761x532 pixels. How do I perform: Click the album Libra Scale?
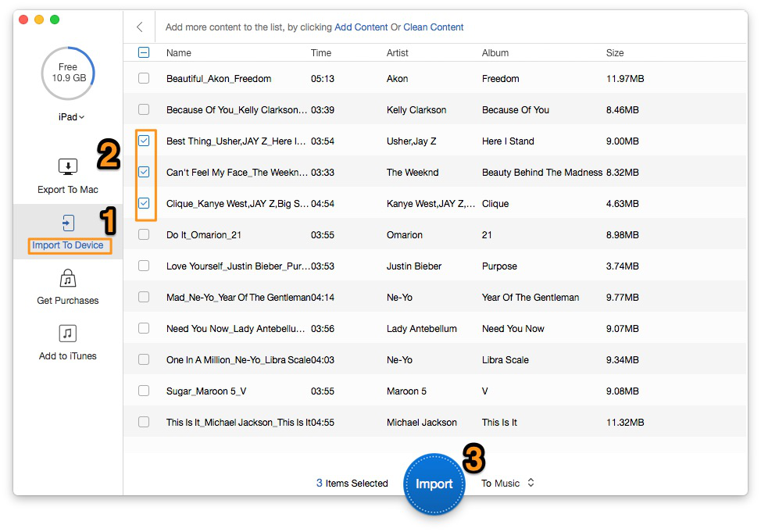click(x=506, y=359)
